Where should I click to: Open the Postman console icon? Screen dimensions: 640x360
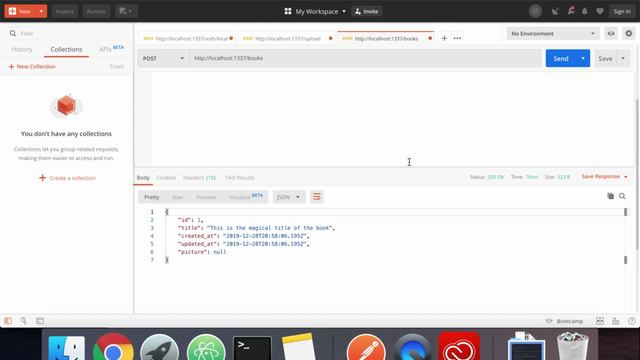tap(40, 321)
